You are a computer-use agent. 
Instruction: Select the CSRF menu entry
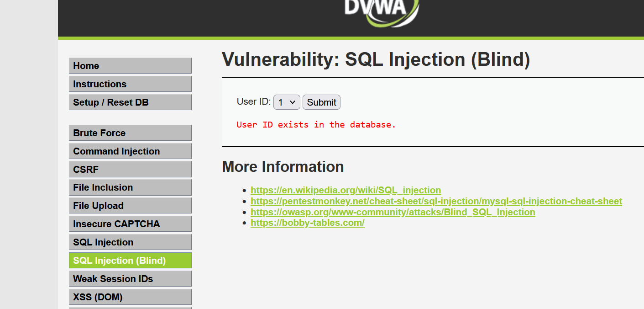[x=130, y=170]
